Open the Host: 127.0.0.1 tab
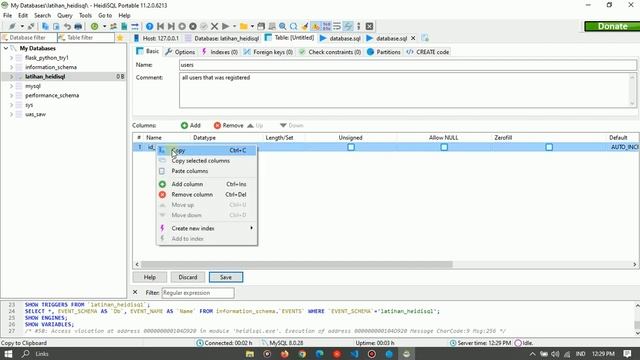This screenshot has height=360, width=640. [156, 38]
